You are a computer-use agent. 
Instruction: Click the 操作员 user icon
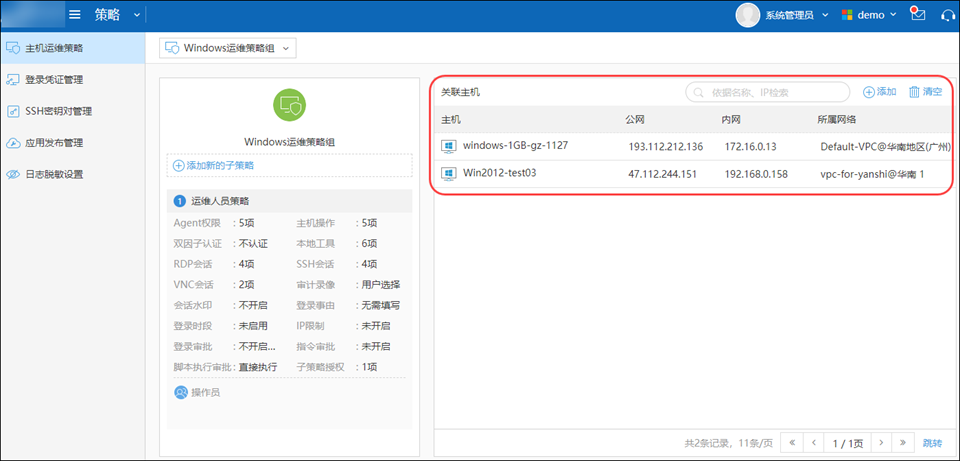180,392
